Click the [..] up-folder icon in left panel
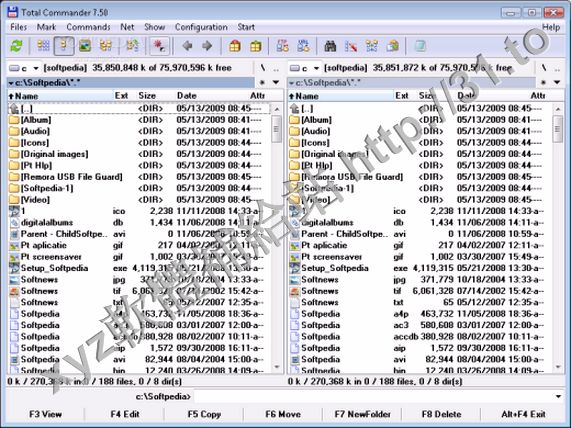Viewport: 571px width, 428px height. pos(14,109)
